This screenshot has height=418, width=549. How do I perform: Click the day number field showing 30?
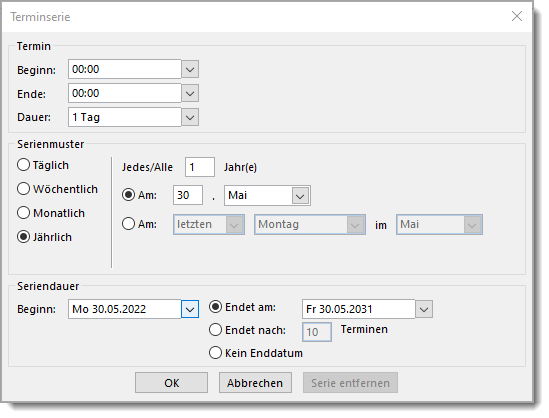[x=188, y=195]
